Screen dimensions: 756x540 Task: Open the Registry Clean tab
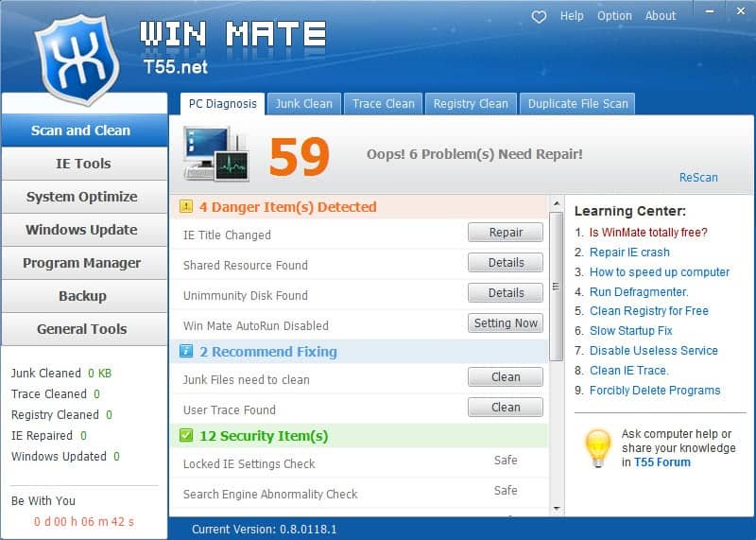tap(471, 104)
